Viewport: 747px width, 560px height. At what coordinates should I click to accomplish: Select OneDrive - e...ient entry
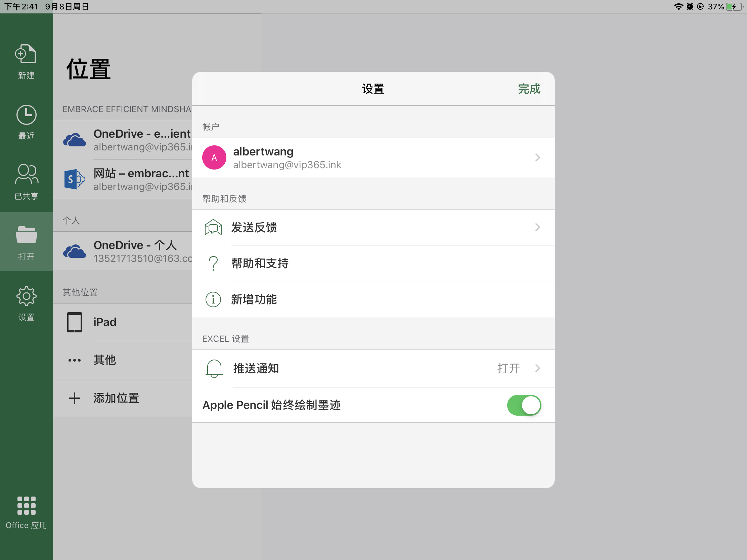[x=123, y=140]
